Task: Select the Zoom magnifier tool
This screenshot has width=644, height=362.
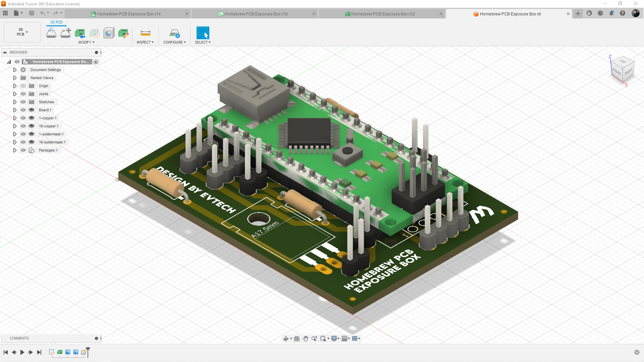Action: (x=314, y=339)
